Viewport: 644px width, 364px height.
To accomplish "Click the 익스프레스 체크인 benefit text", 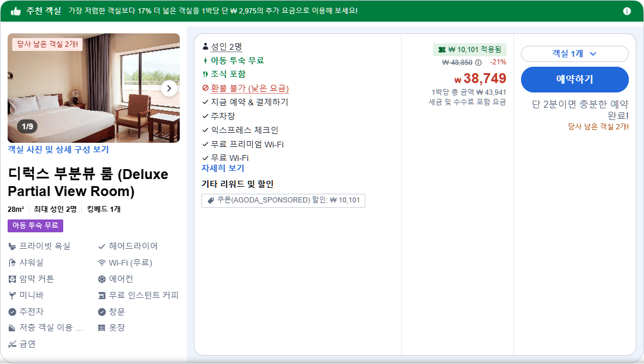I will tap(244, 131).
